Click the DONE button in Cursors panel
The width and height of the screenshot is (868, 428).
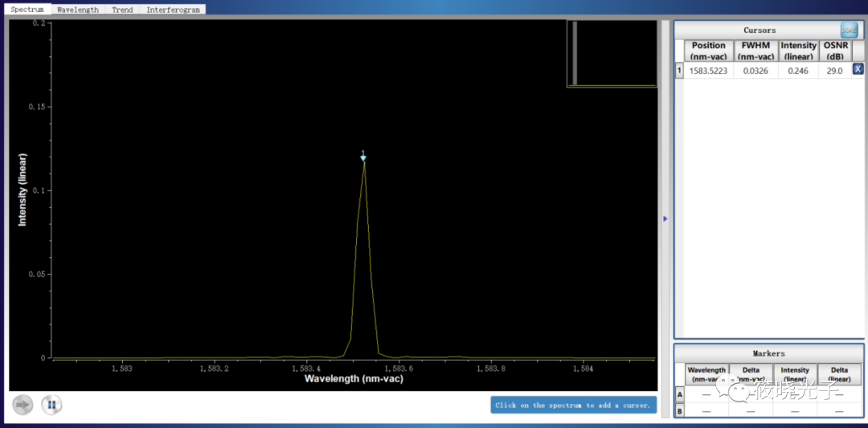click(849, 30)
